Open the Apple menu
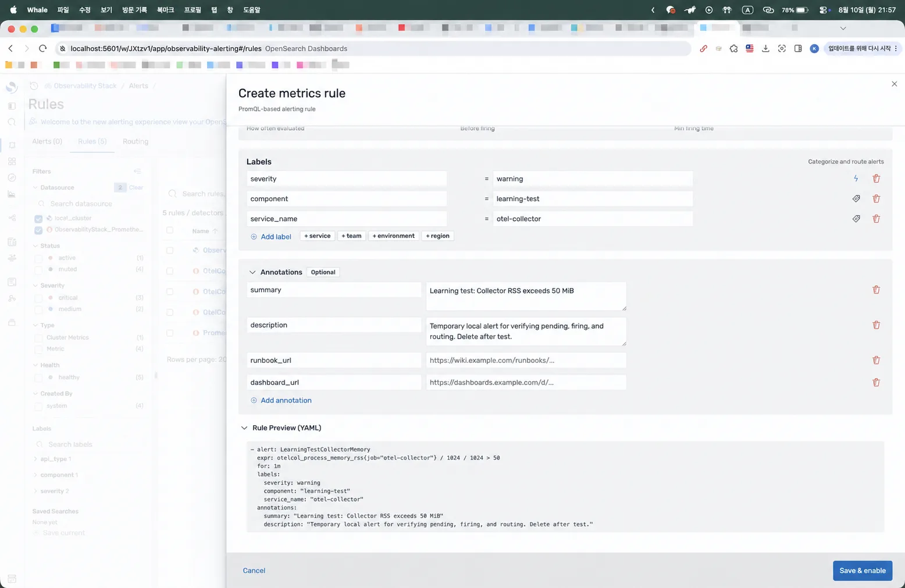905x588 pixels. tap(13, 10)
